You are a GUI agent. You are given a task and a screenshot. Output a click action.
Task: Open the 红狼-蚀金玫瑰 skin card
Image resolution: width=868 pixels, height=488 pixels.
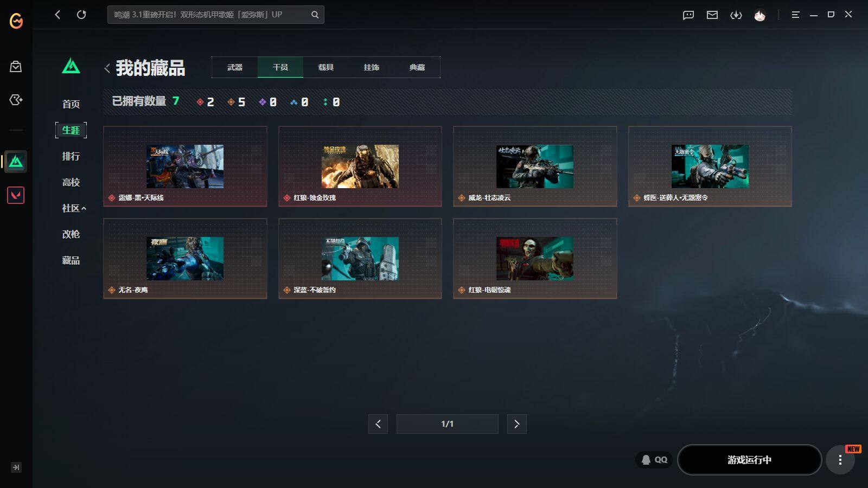click(x=360, y=166)
